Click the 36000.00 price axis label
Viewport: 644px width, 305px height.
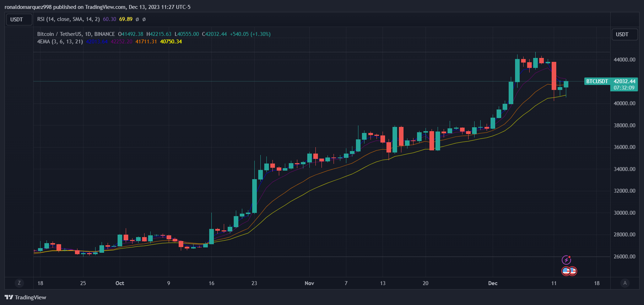pyautogui.click(x=624, y=147)
